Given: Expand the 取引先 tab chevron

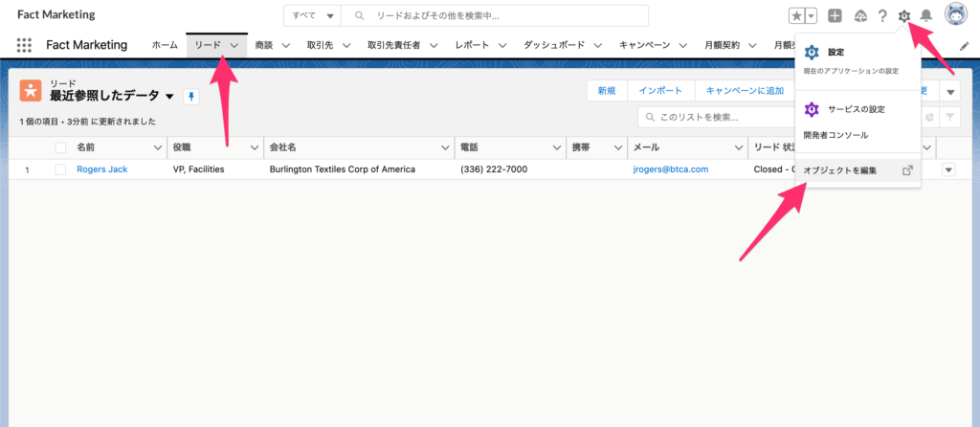Looking at the screenshot, I should click(346, 46).
